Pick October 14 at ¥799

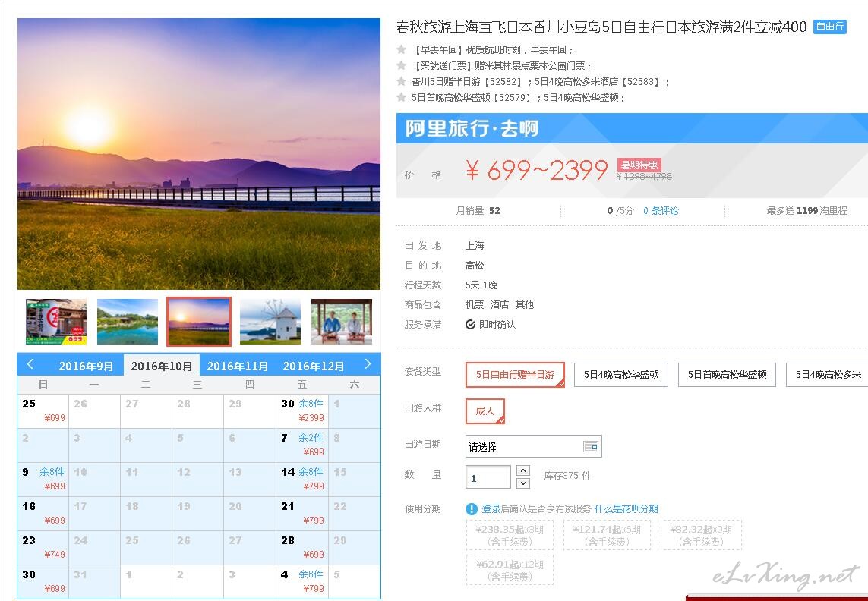pos(302,480)
